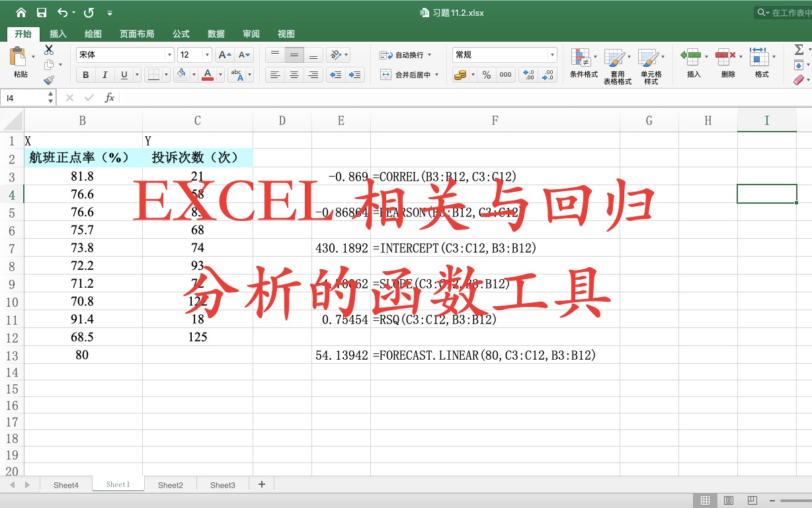Toggle italic formatting

pos(104,75)
